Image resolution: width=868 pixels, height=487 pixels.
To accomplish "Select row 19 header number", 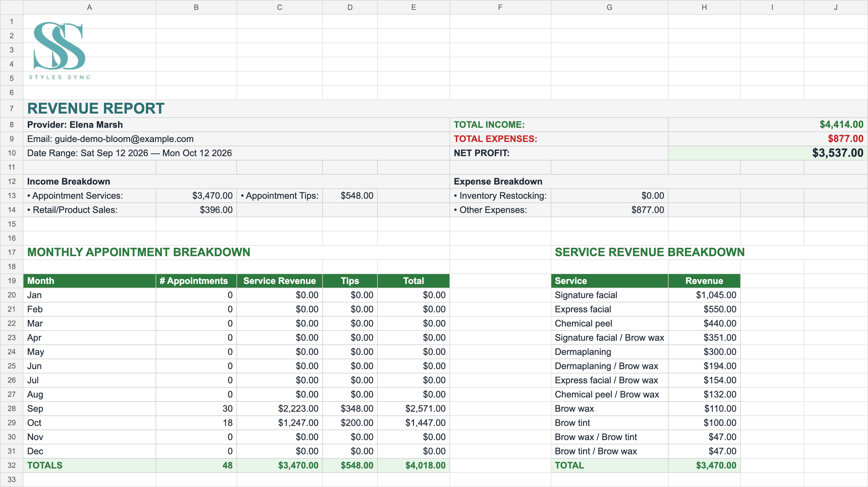I will coord(12,281).
